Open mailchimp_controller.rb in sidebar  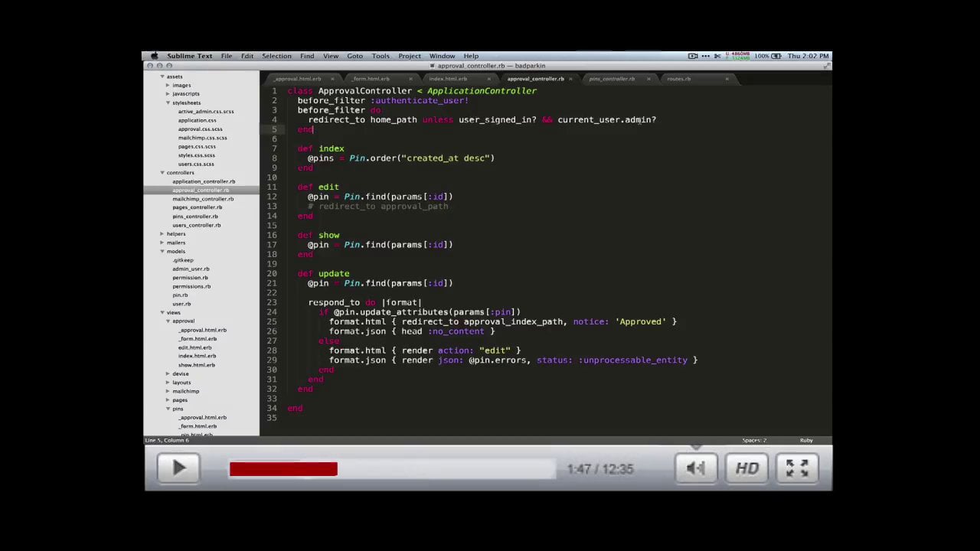[x=202, y=199]
